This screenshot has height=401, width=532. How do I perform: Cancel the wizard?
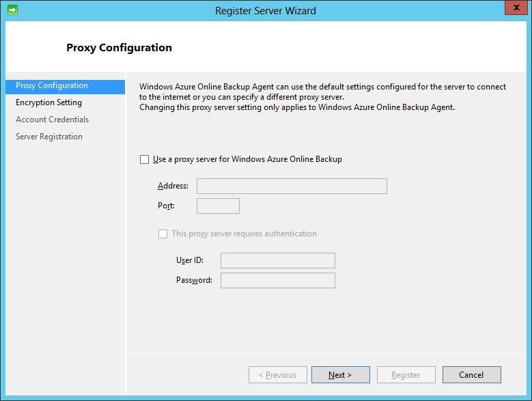tap(472, 375)
